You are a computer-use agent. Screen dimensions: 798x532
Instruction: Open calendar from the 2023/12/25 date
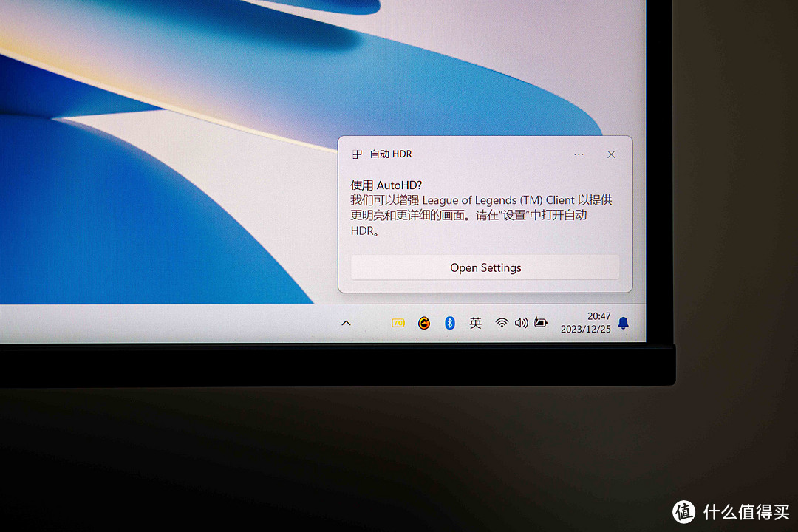click(x=586, y=330)
